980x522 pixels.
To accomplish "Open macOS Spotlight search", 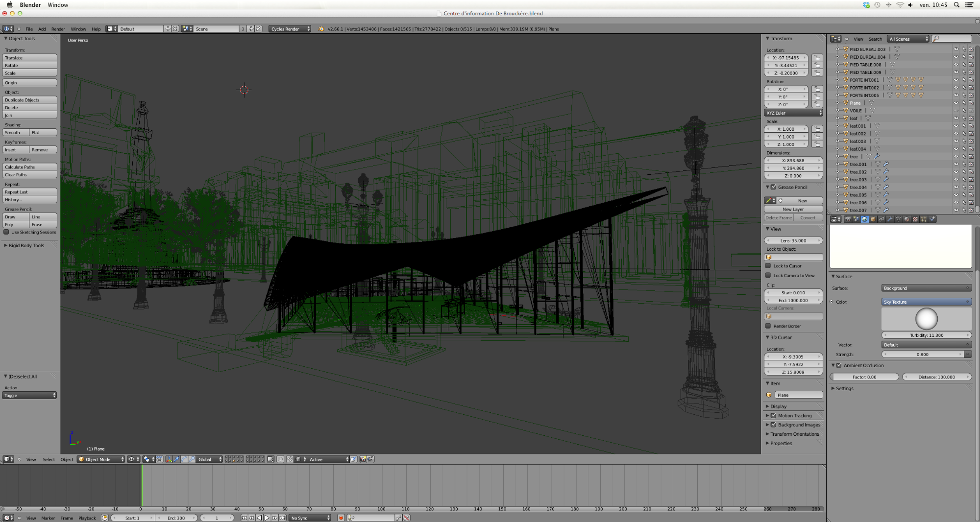I will pyautogui.click(x=956, y=5).
